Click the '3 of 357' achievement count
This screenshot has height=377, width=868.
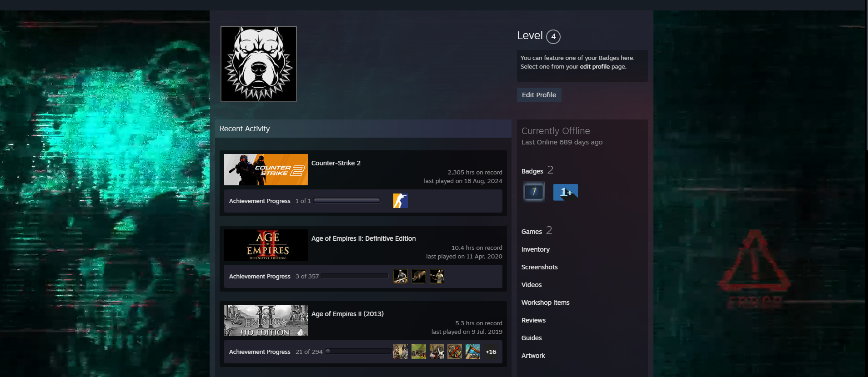(307, 276)
